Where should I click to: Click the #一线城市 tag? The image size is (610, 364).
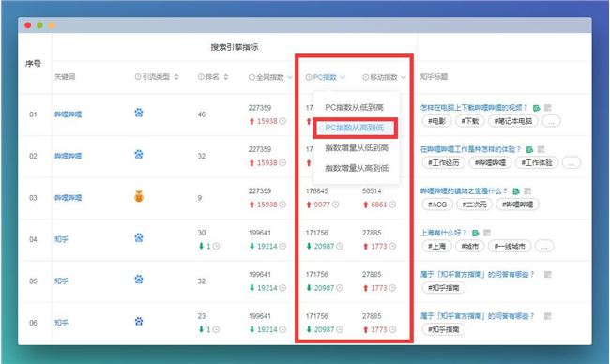pos(510,246)
